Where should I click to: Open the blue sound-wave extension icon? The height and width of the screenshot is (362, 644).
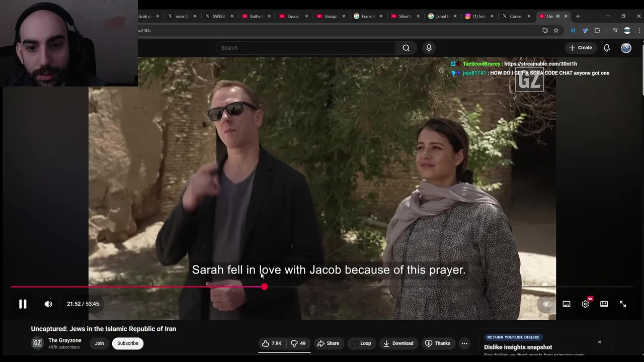(573, 31)
